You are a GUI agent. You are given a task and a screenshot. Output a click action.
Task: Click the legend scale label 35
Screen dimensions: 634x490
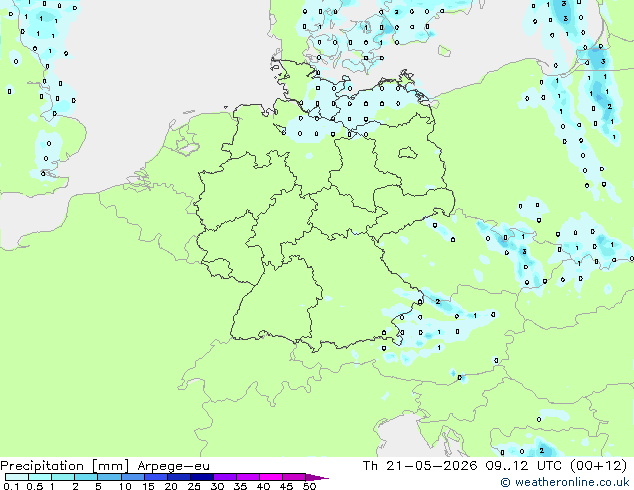point(240,486)
